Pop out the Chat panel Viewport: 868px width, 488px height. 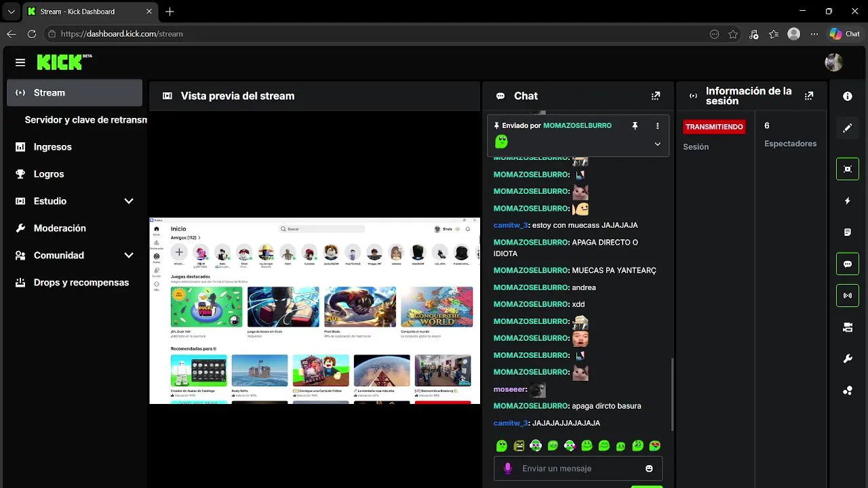click(x=655, y=96)
